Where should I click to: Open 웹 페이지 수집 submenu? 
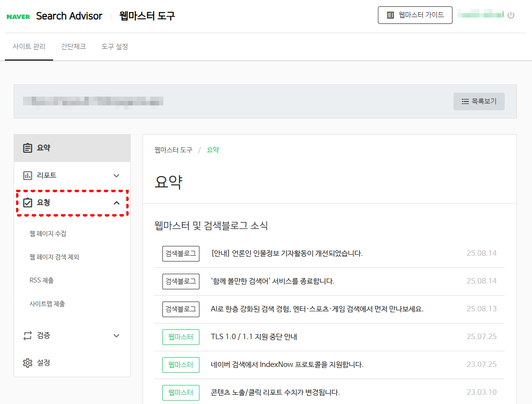48,234
